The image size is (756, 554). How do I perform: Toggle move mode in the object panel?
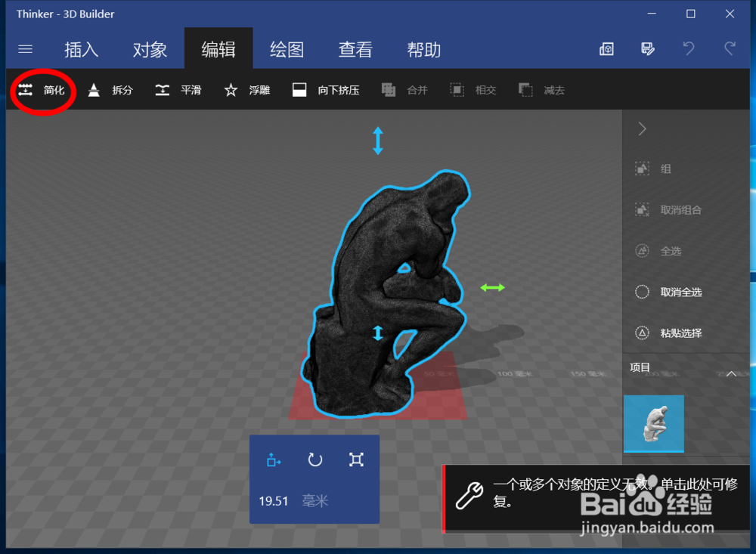click(x=274, y=460)
